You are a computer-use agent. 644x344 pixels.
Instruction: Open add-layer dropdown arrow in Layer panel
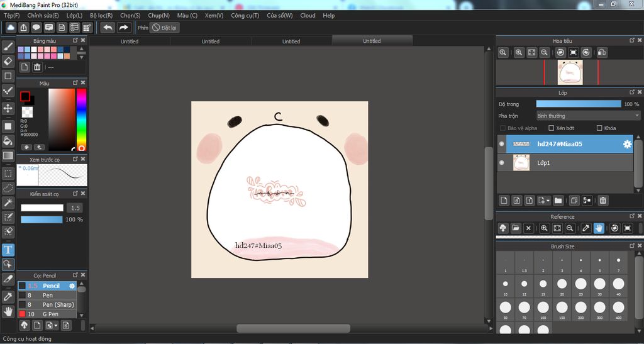(548, 201)
